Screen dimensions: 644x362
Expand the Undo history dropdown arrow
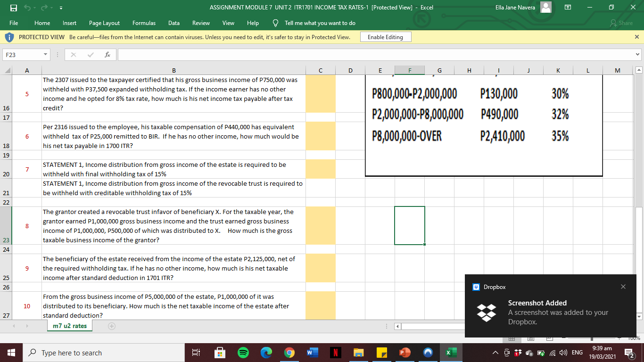pos(33,8)
